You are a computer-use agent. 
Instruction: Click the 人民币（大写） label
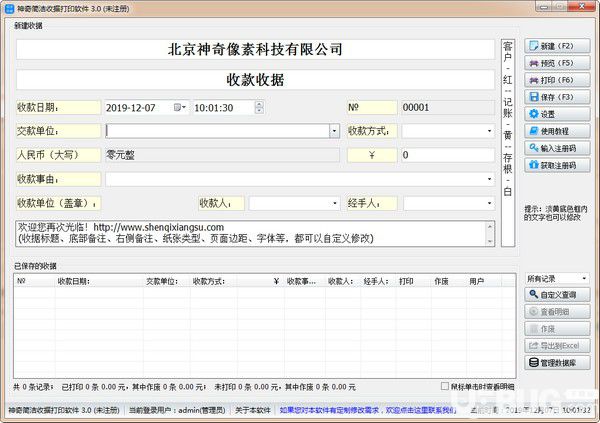(x=58, y=155)
